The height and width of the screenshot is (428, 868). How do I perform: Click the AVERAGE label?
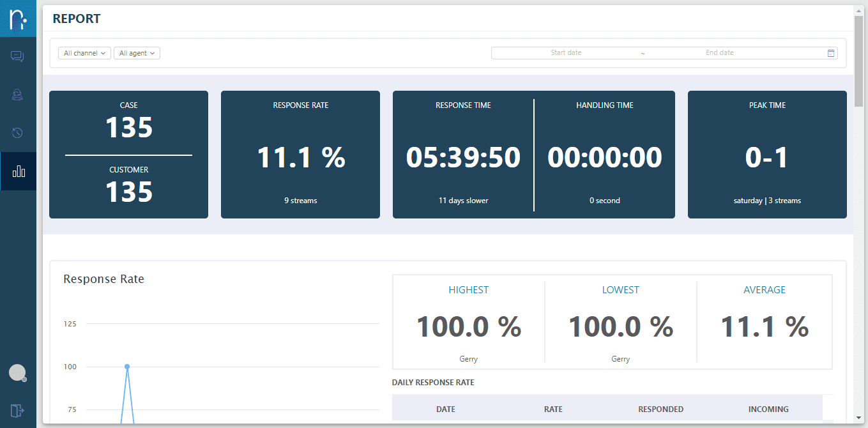765,290
